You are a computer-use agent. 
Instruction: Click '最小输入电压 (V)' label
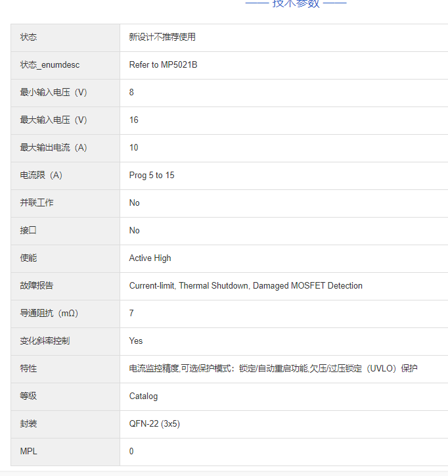click(x=53, y=92)
